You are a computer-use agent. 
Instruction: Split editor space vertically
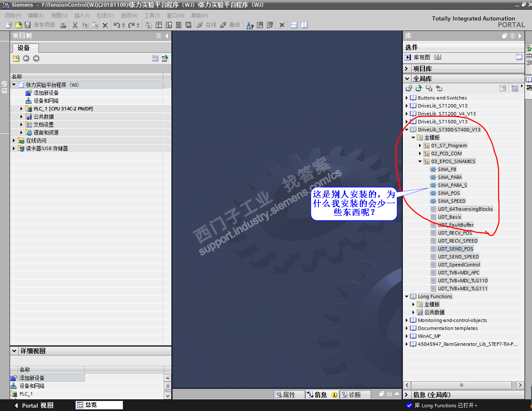pos(304,25)
